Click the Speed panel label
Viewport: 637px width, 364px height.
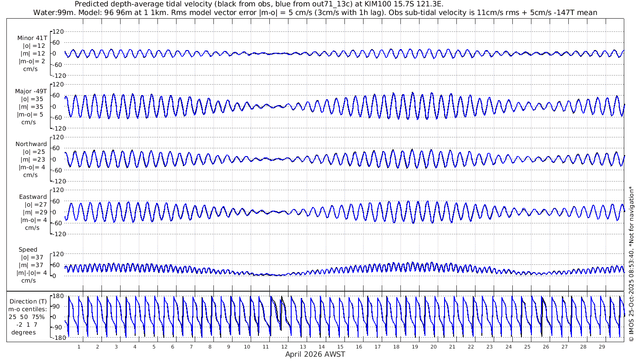(28, 249)
